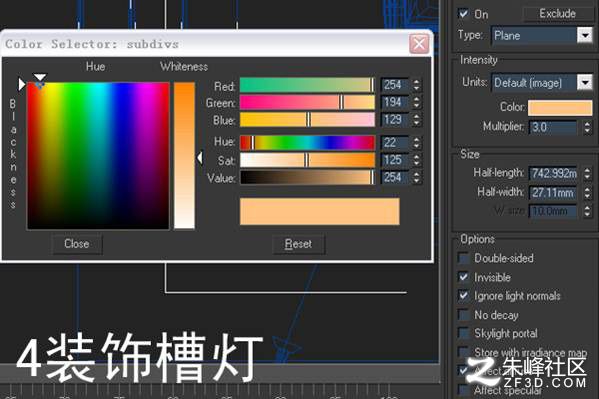Enable Store with irradiance map checkbox
Screen dimensions: 599x399
coord(463,352)
